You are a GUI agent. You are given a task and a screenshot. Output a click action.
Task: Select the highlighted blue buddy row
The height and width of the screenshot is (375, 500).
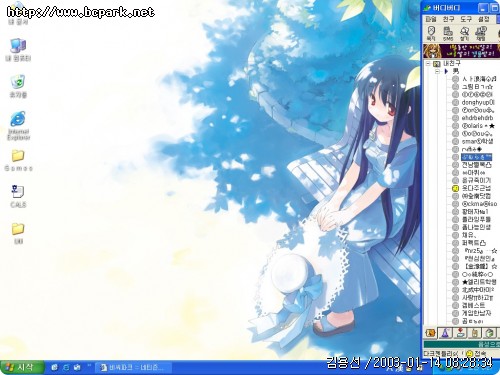point(477,157)
